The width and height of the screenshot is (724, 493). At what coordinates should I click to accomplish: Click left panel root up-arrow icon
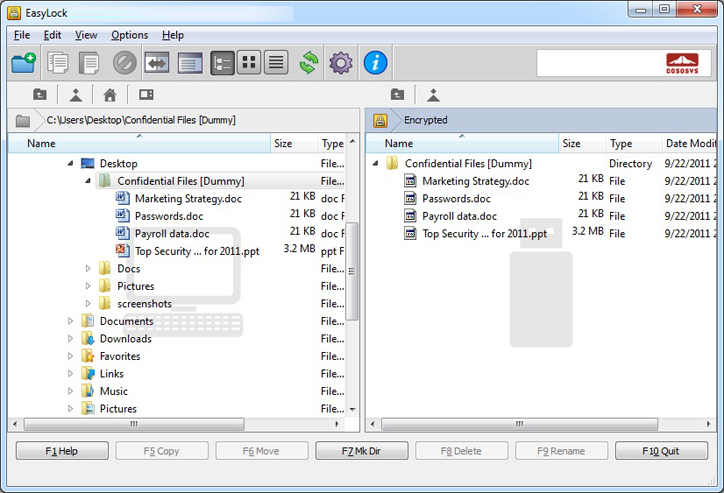click(76, 95)
